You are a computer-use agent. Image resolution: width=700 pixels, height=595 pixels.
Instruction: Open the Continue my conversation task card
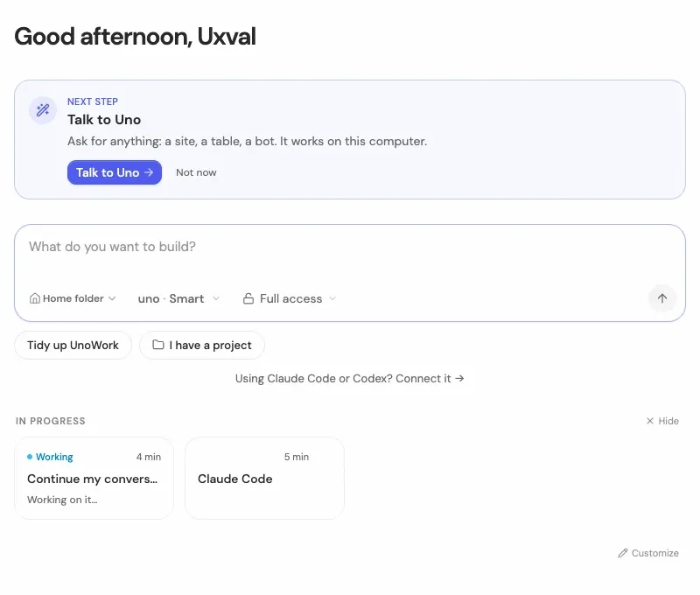(x=94, y=478)
